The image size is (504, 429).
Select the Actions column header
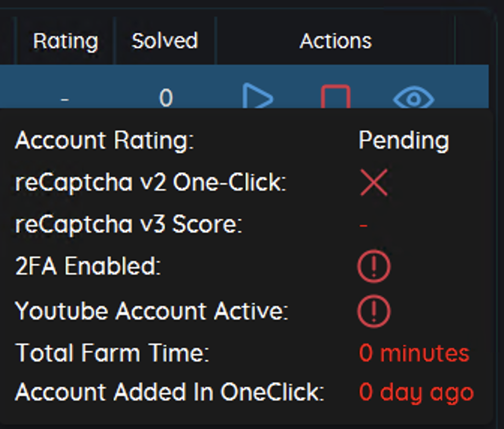coord(335,41)
